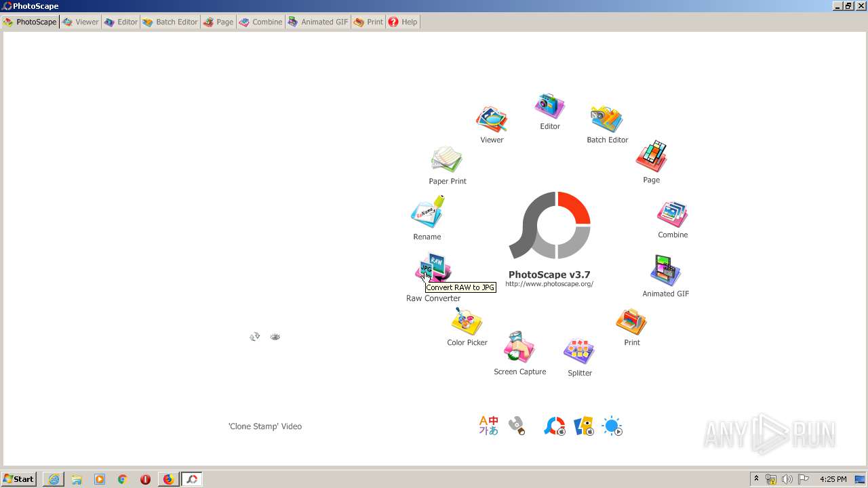Screen dimensions: 868x488
Task: Open the Batch Editor circle icon
Action: coord(606,119)
